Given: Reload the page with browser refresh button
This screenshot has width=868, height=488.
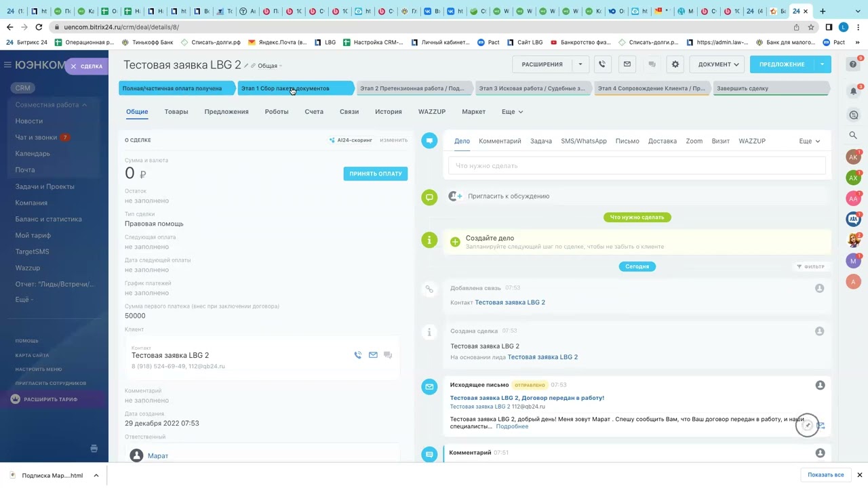Looking at the screenshot, I should 39,27.
